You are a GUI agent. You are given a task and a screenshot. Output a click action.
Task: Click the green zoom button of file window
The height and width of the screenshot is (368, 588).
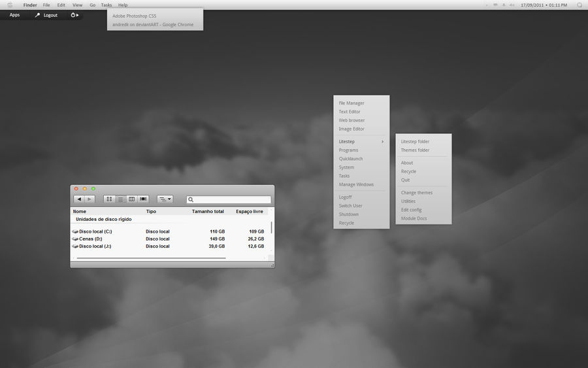point(93,189)
